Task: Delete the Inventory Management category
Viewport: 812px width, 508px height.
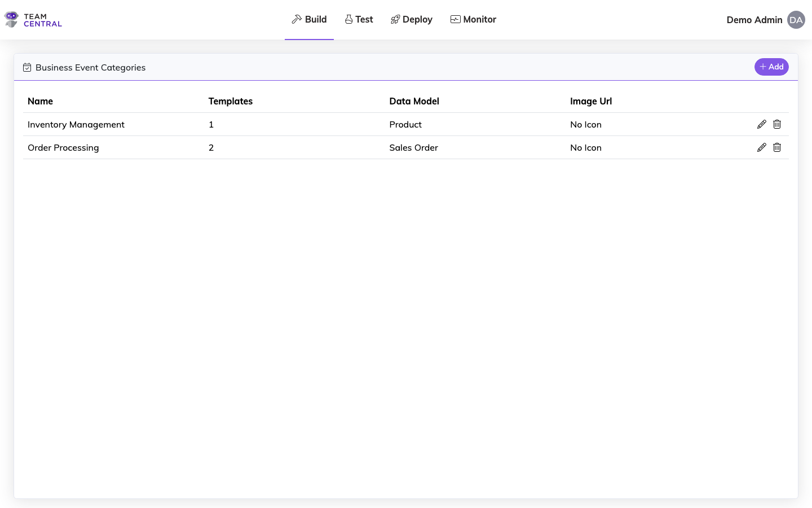Action: pyautogui.click(x=777, y=124)
